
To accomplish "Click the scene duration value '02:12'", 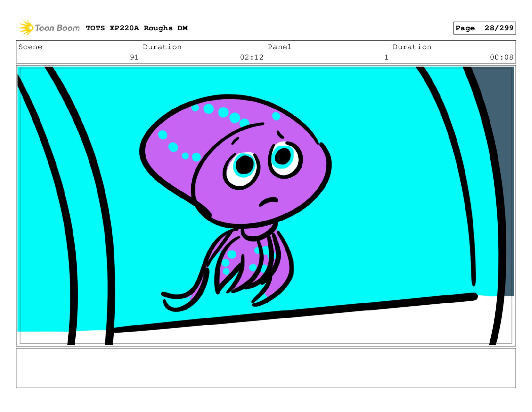I will point(252,58).
